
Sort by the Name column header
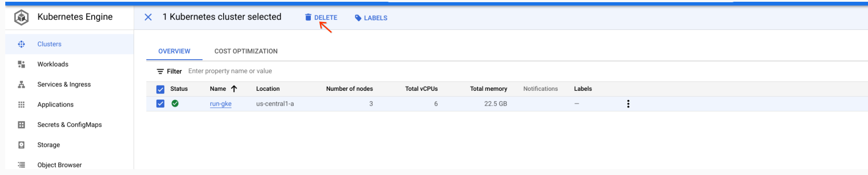tap(218, 89)
